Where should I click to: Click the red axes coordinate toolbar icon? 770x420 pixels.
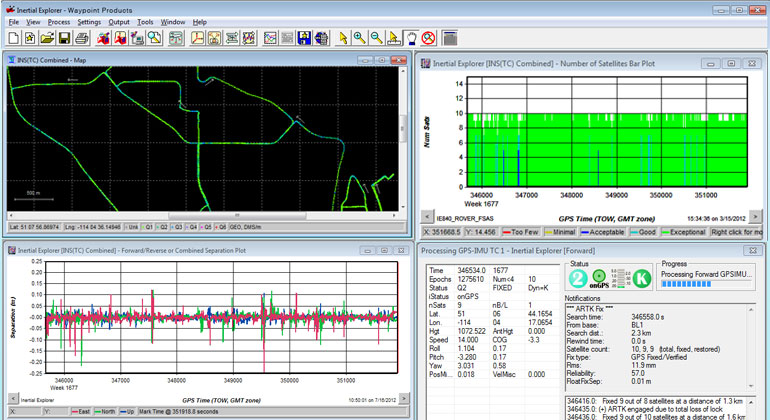pyautogui.click(x=197, y=38)
